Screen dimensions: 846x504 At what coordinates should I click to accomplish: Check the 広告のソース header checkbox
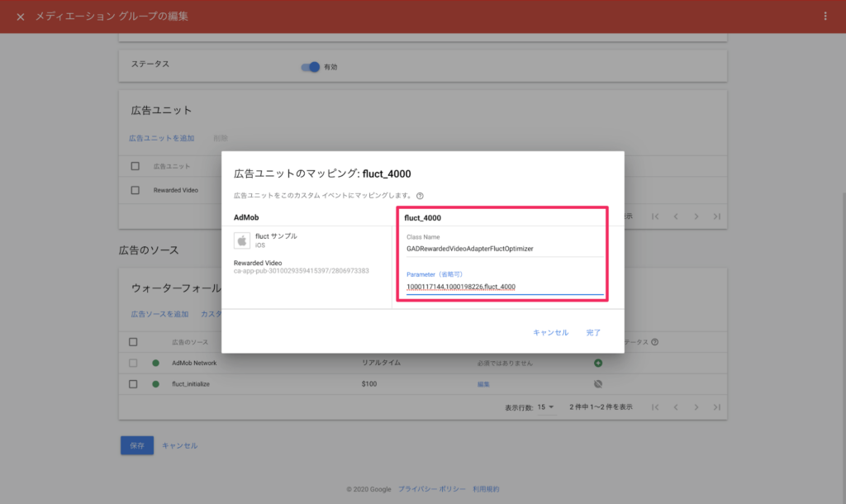[x=133, y=342]
